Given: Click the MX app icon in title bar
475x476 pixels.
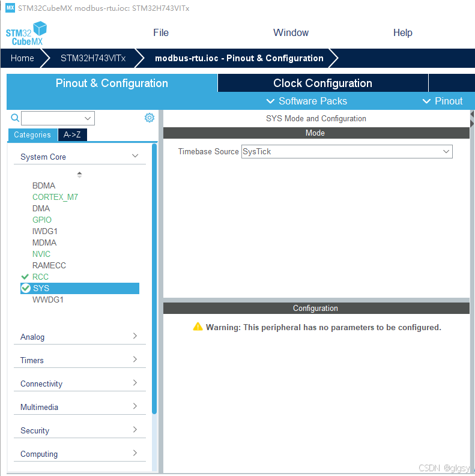Looking at the screenshot, I should pyautogui.click(x=10, y=8).
